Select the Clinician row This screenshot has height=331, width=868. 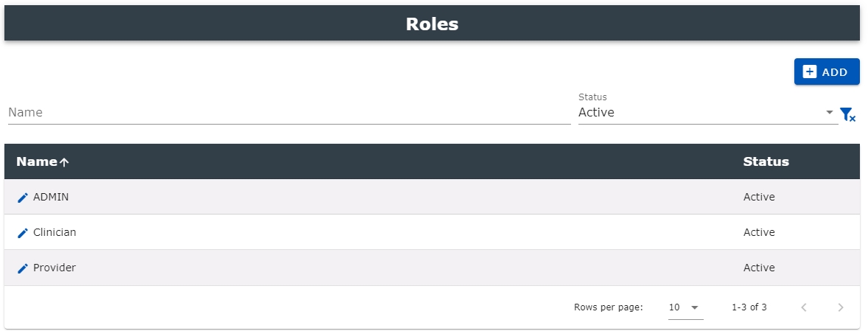(x=432, y=232)
